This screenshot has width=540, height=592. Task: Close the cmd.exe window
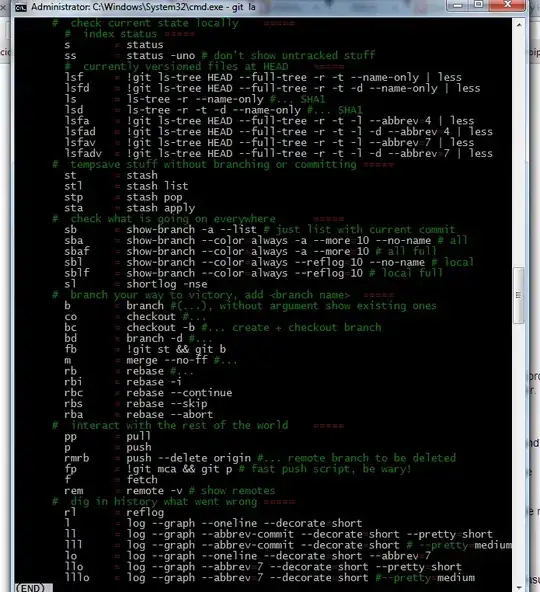point(507,5)
